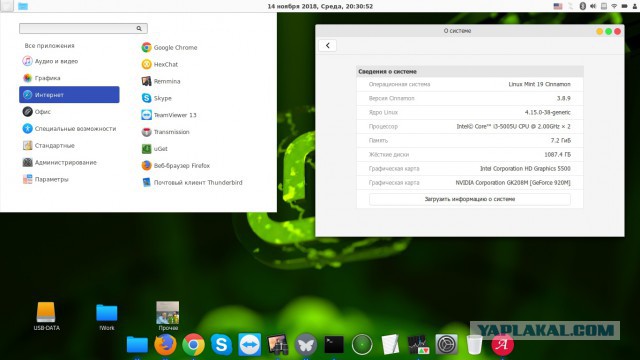This screenshot has height=360, width=640.
Task: Open the green radar dock icon
Action: tap(362, 344)
